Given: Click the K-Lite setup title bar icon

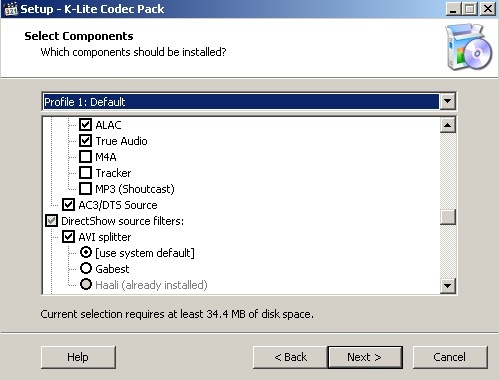Looking at the screenshot, I should [10, 9].
